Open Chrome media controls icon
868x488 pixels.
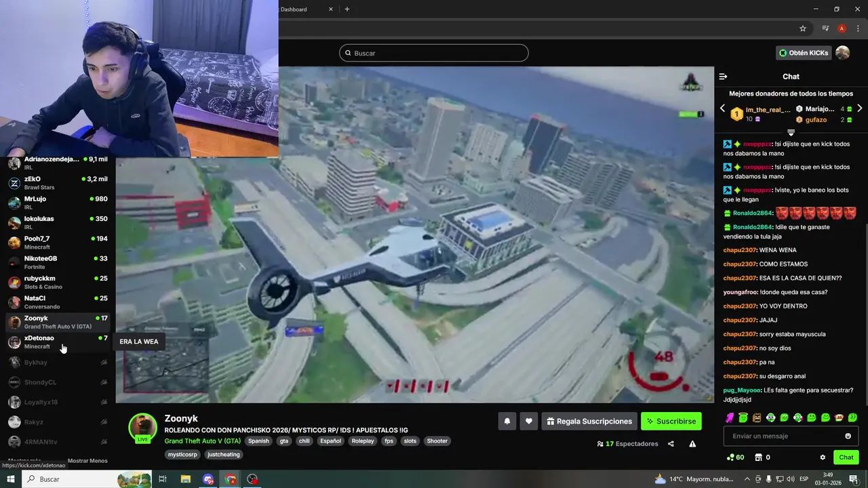click(x=825, y=28)
